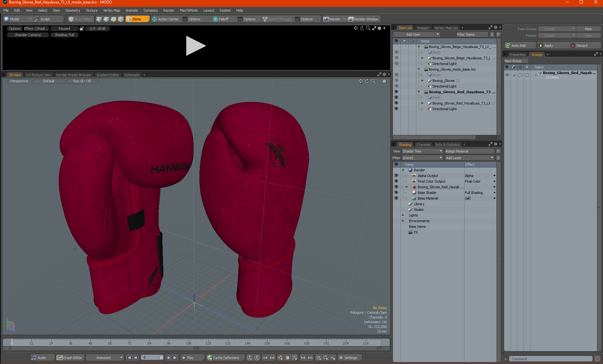Click the Assign Material button
603x364 pixels.
pyautogui.click(x=470, y=151)
